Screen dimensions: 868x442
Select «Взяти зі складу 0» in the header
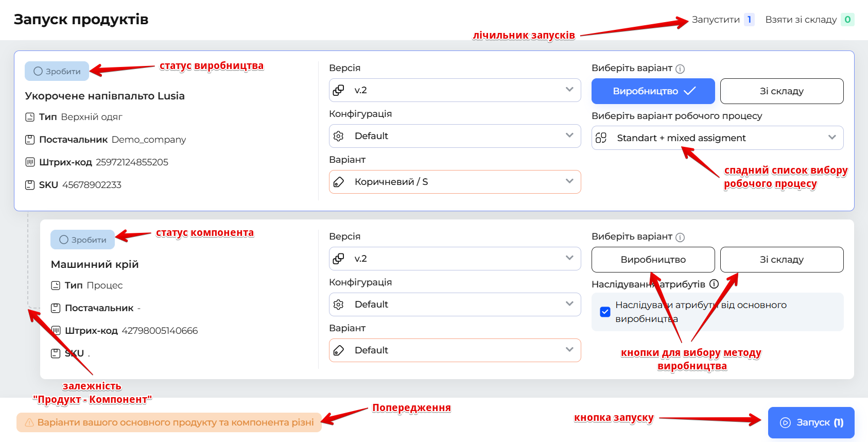point(806,20)
